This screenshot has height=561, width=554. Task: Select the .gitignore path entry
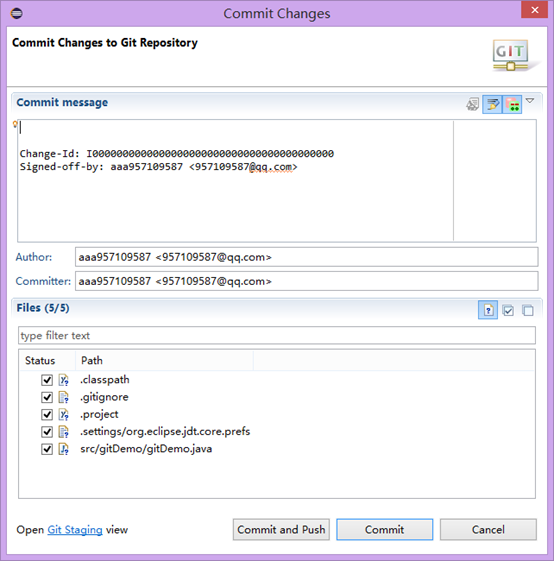point(104,397)
